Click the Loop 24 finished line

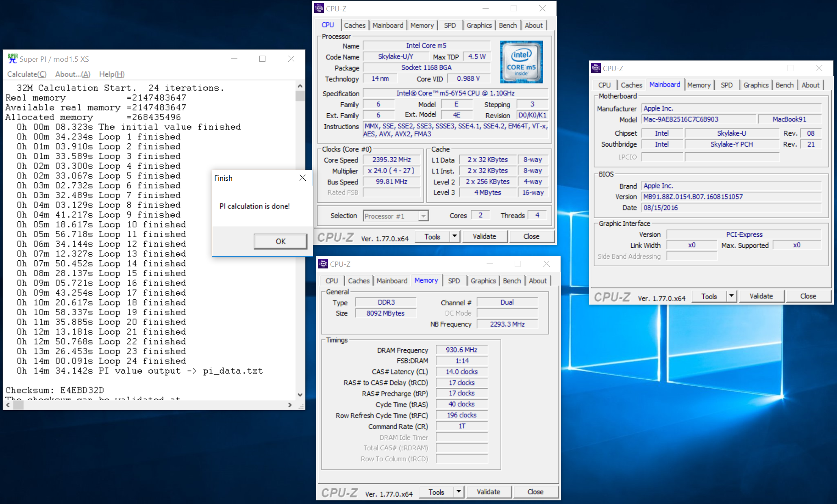101,361
